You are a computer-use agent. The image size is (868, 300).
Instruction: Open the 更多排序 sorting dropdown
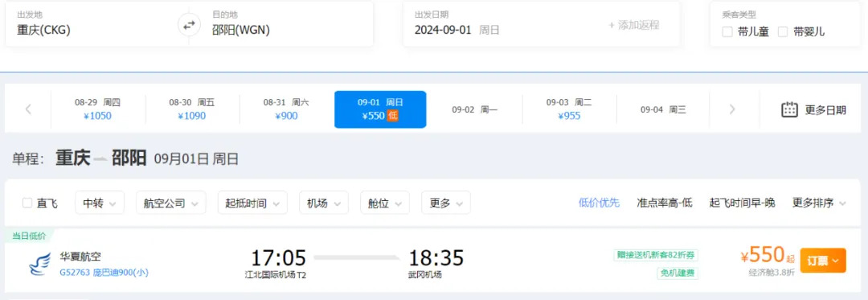[819, 203]
